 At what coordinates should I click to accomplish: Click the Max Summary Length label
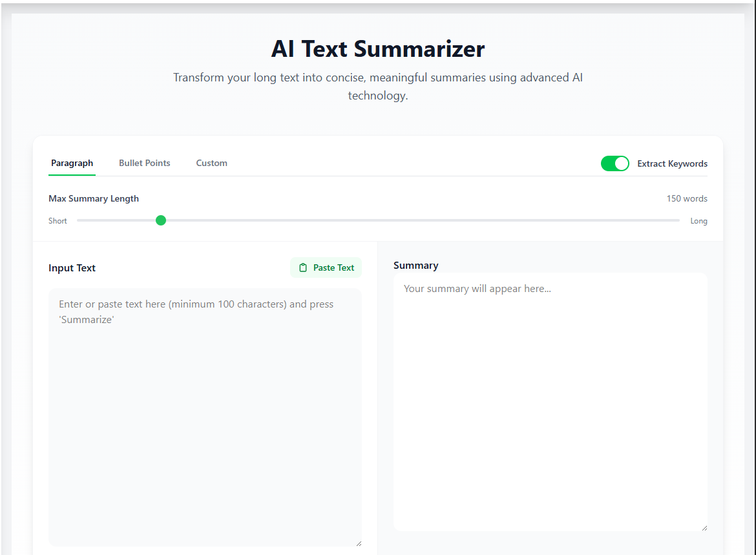click(94, 198)
